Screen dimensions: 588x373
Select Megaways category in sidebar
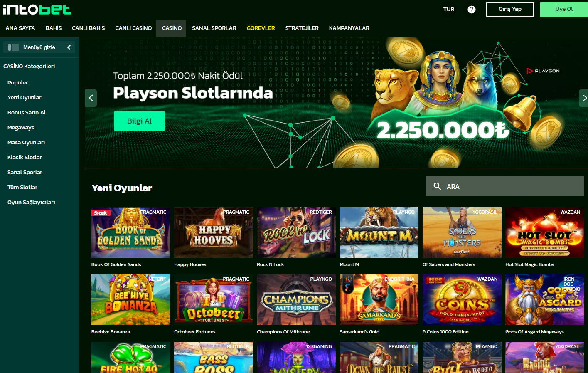click(x=21, y=128)
